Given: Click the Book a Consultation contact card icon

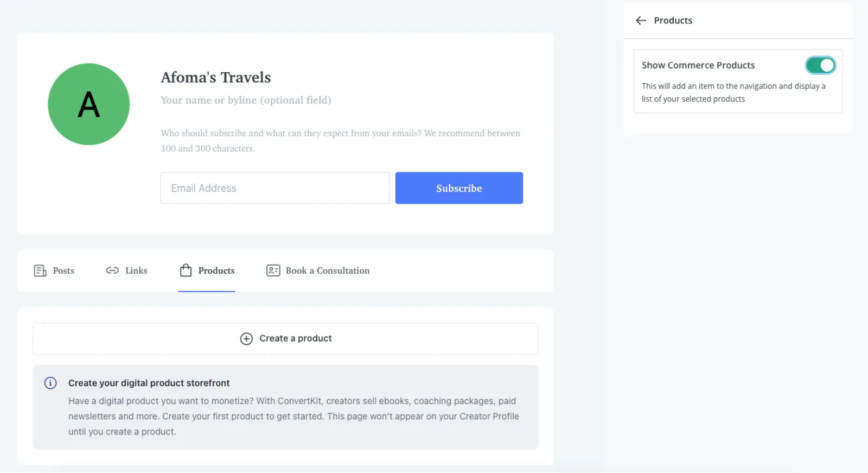Looking at the screenshot, I should coord(273,270).
